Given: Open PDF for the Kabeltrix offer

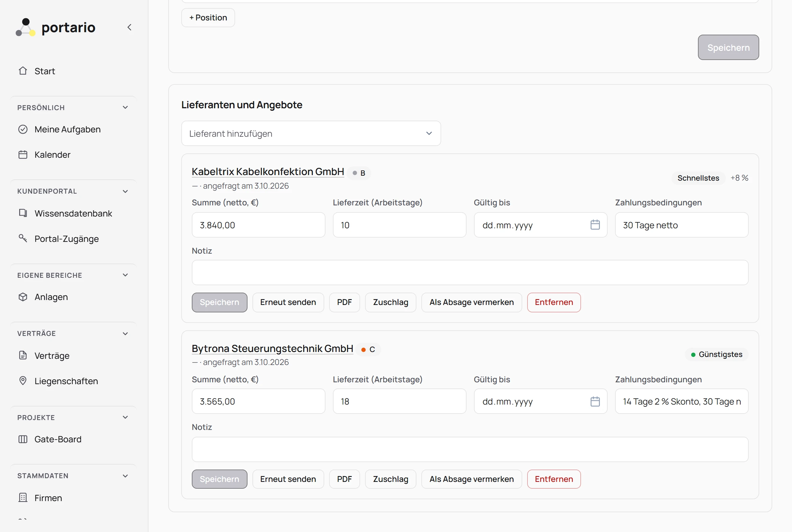Looking at the screenshot, I should coord(344,302).
